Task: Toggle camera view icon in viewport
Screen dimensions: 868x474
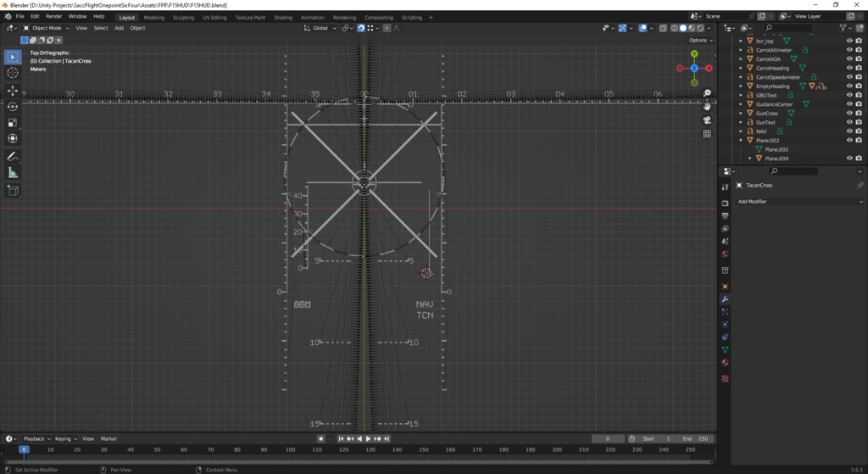Action: click(707, 120)
